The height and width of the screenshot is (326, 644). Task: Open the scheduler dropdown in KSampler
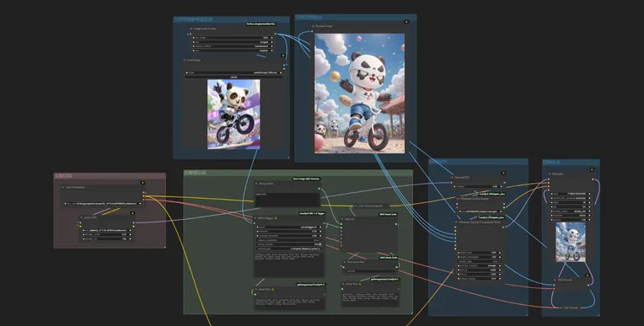pyautogui.click(x=571, y=215)
